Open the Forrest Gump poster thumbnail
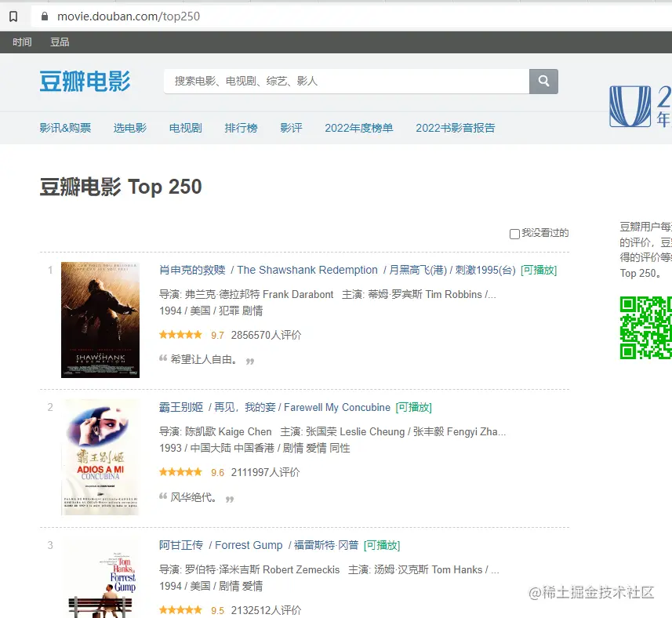The height and width of the screenshot is (618, 672). (100, 578)
